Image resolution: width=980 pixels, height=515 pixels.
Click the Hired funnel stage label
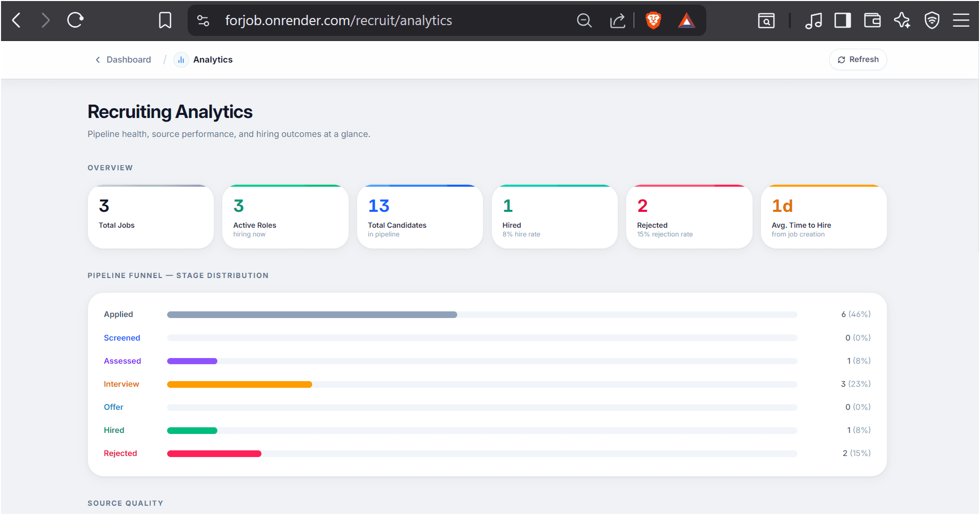click(114, 430)
